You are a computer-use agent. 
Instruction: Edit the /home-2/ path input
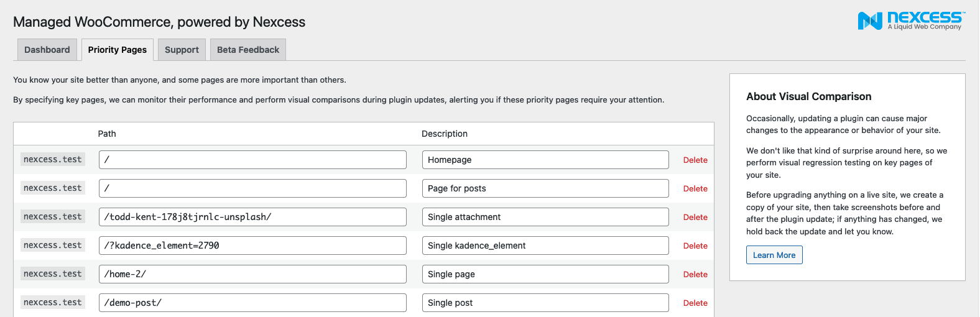tap(252, 274)
